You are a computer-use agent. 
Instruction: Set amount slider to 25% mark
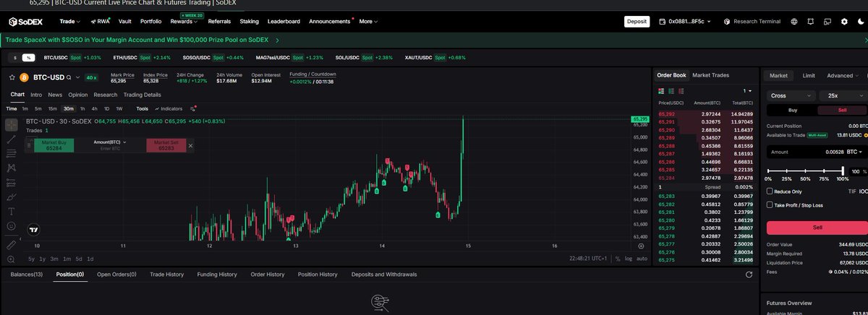[x=787, y=171]
